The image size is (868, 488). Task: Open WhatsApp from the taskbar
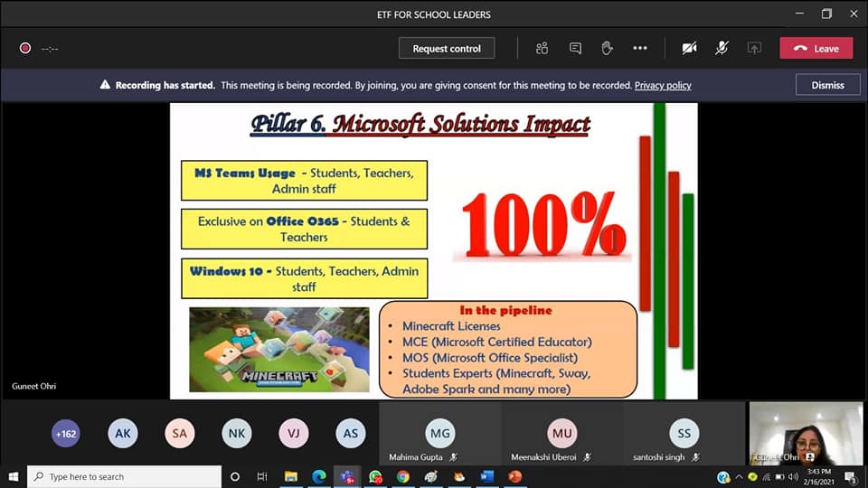click(x=375, y=476)
